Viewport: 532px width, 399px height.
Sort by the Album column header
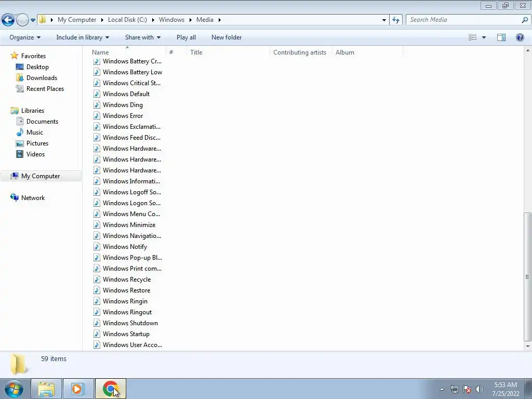pos(367,52)
